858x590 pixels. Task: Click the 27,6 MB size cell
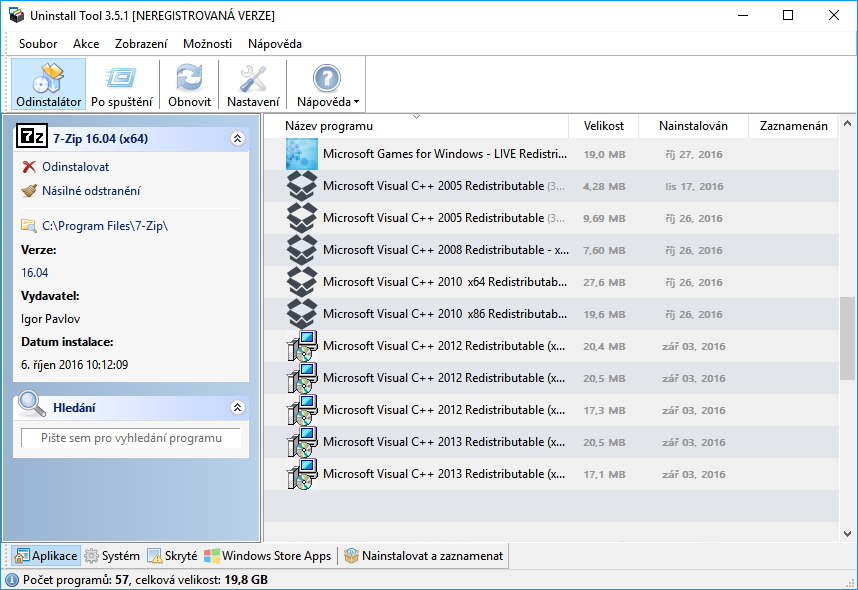[x=604, y=282]
